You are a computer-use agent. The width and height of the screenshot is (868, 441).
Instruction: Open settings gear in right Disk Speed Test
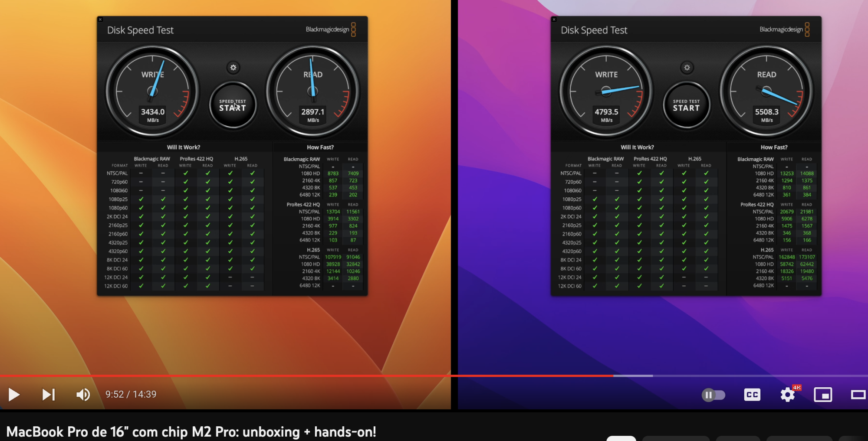[x=687, y=68]
